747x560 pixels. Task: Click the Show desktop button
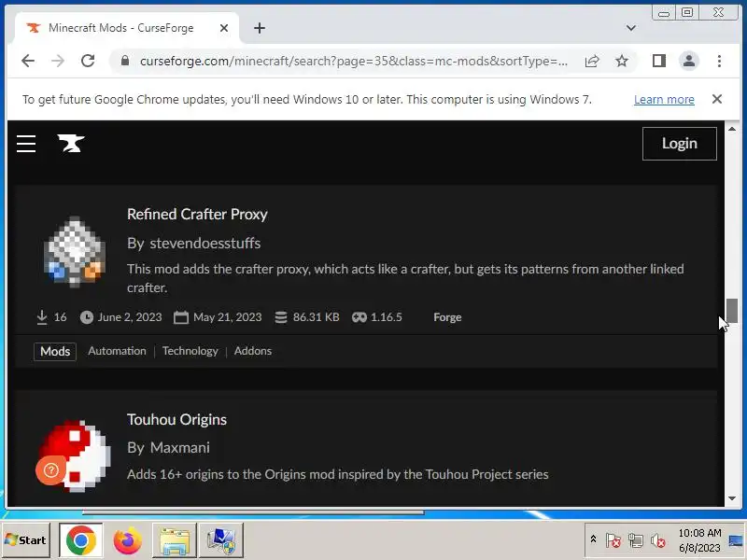pos(737,540)
